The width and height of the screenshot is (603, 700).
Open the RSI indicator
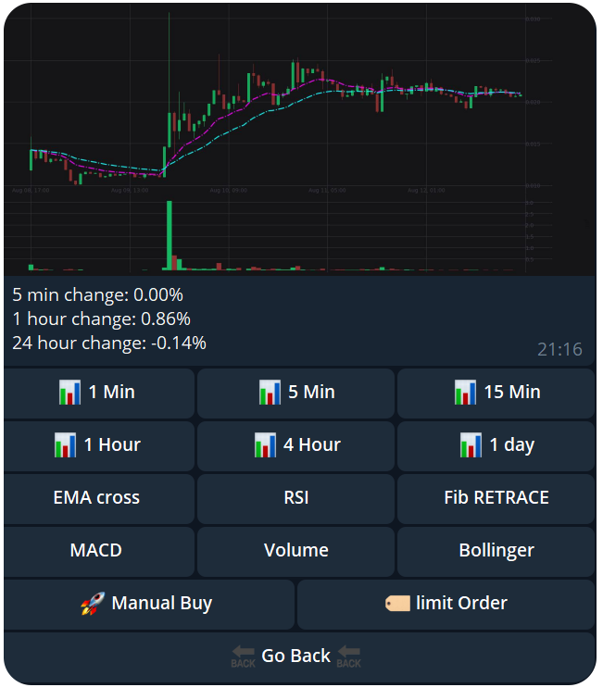click(x=296, y=498)
